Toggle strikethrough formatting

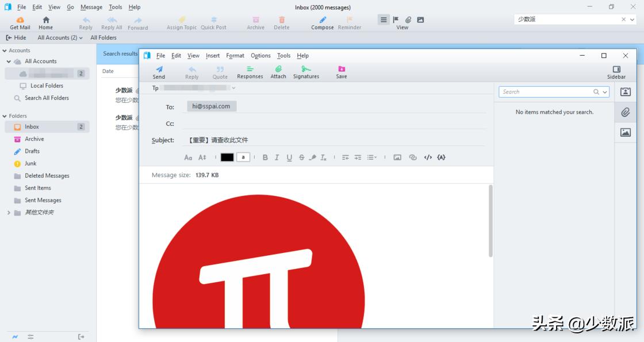click(301, 157)
